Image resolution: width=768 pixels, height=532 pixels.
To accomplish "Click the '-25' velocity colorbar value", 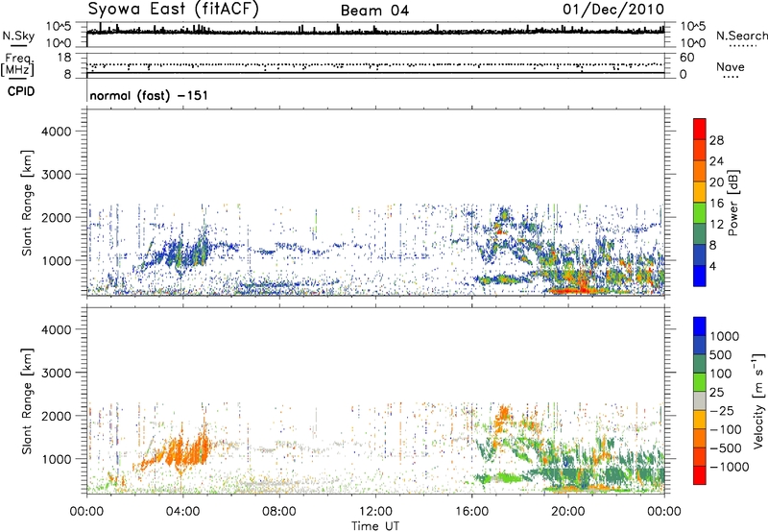I will [x=722, y=411].
